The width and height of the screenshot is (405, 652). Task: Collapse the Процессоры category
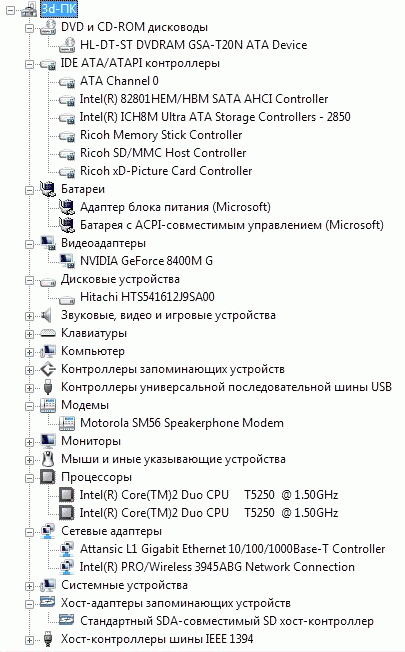29,478
